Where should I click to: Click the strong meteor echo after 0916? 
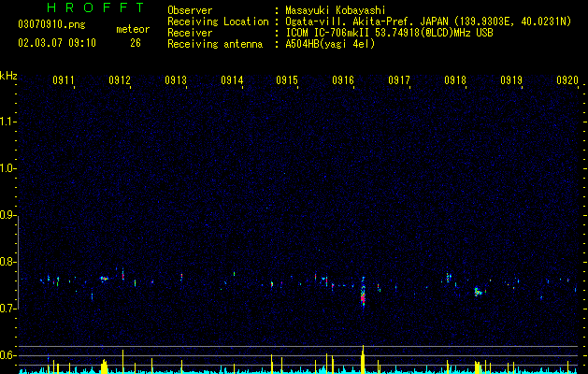[363, 294]
